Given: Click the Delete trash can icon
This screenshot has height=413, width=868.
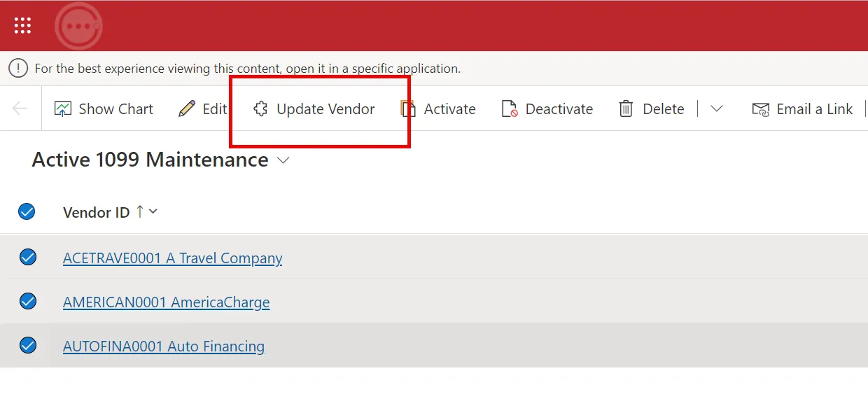Looking at the screenshot, I should pos(626,109).
